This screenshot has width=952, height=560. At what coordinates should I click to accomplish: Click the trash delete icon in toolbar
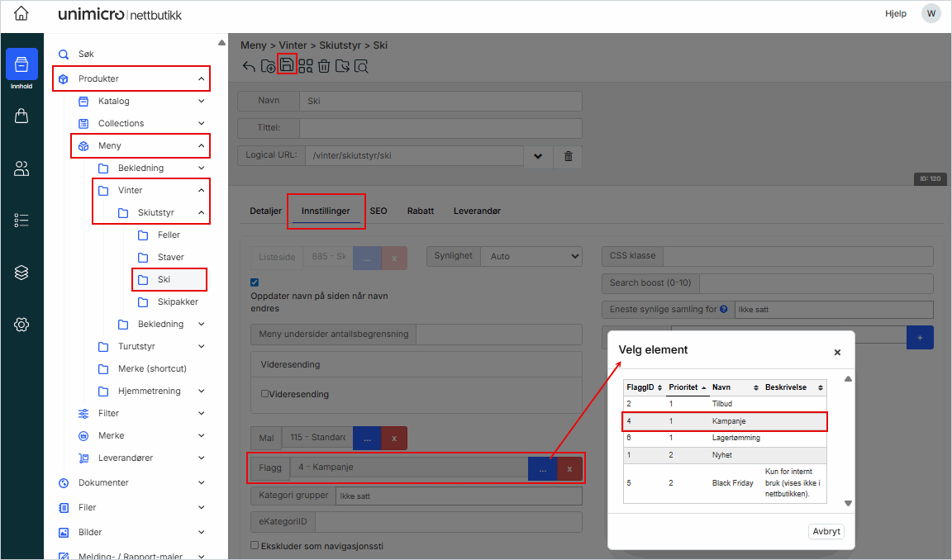[x=324, y=67]
